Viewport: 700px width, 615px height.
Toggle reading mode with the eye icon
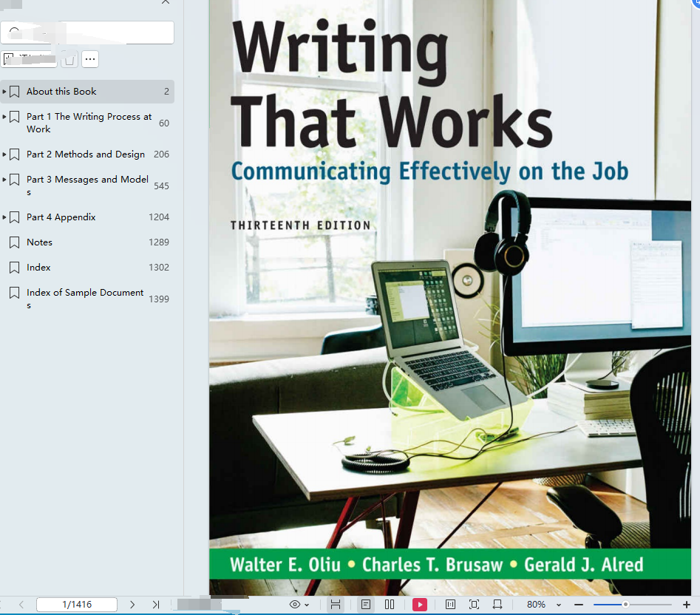pyautogui.click(x=295, y=605)
